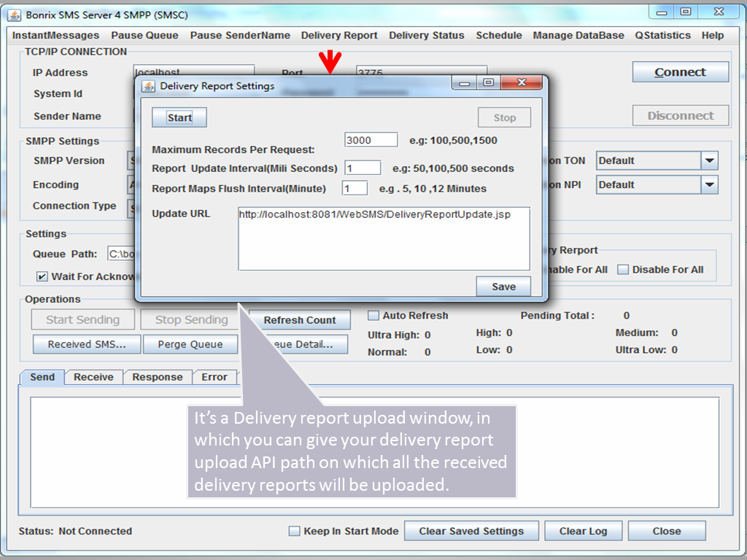
Task: Click the e.g: 100,500,1500 hint text
Action: pos(453,141)
